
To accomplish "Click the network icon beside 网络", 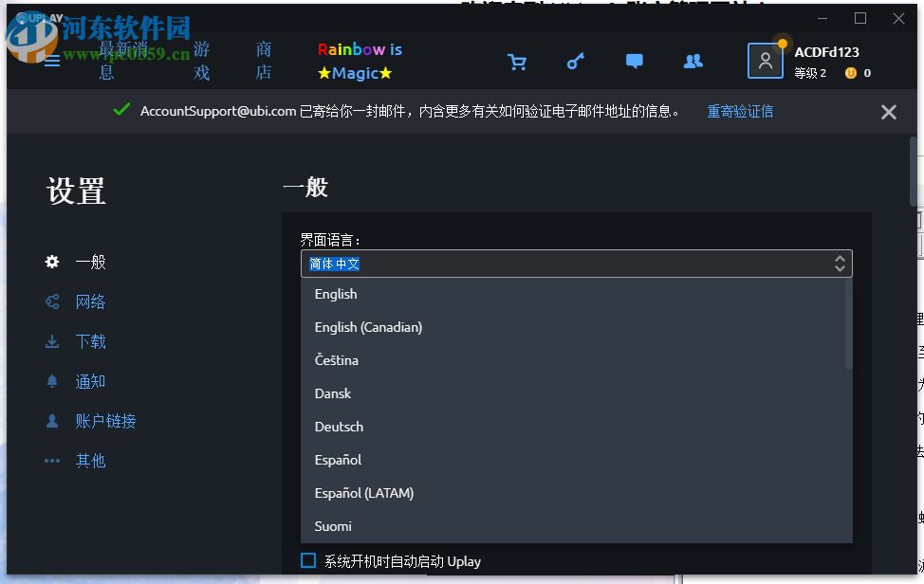I will (51, 301).
